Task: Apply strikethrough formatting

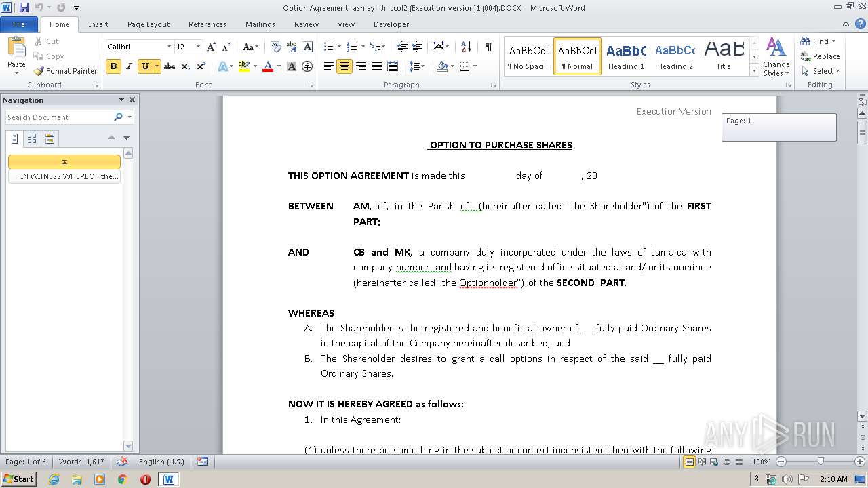Action: pyautogui.click(x=170, y=66)
